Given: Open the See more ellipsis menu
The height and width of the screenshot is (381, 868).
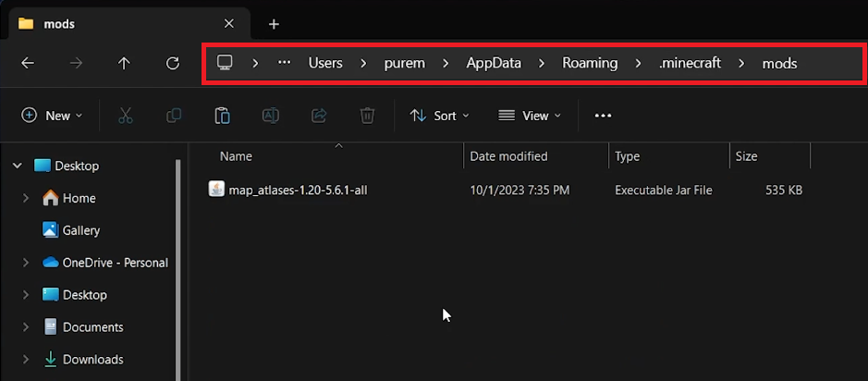Looking at the screenshot, I should [x=603, y=116].
